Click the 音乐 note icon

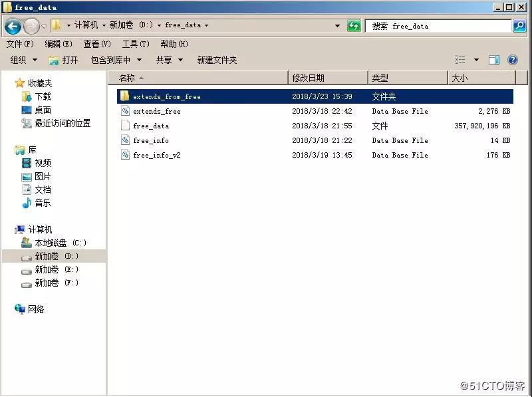pos(27,203)
